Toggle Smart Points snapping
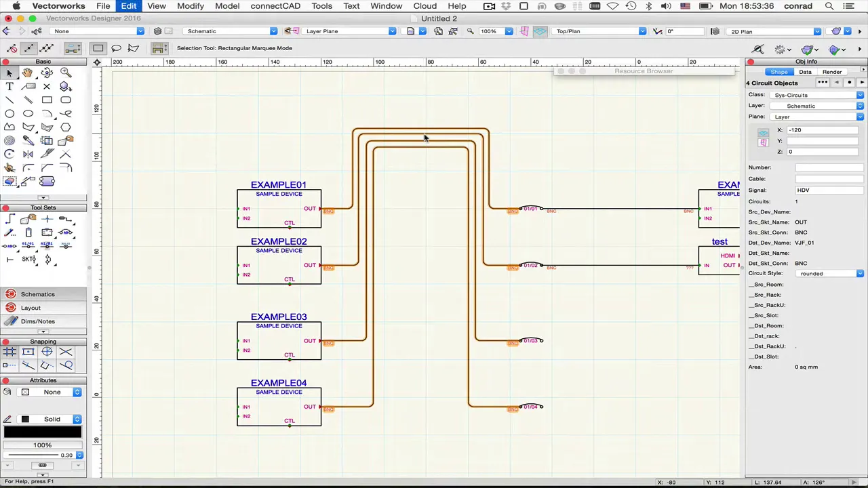 [x=9, y=365]
